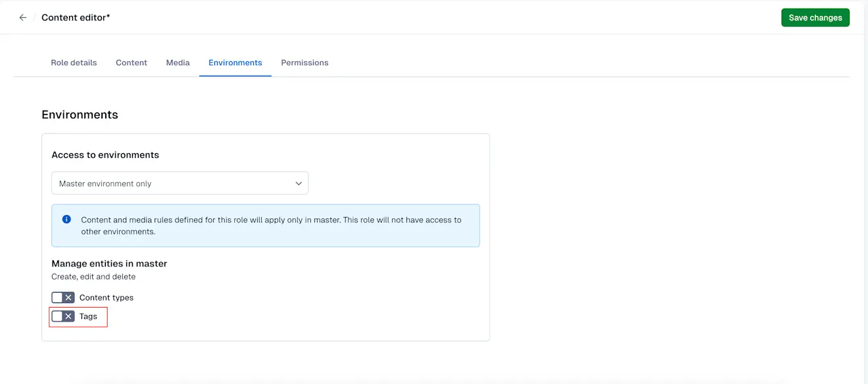Viewport: 868px width, 384px height.
Task: Enable the Content types toggle
Action: pyautogui.click(x=63, y=298)
